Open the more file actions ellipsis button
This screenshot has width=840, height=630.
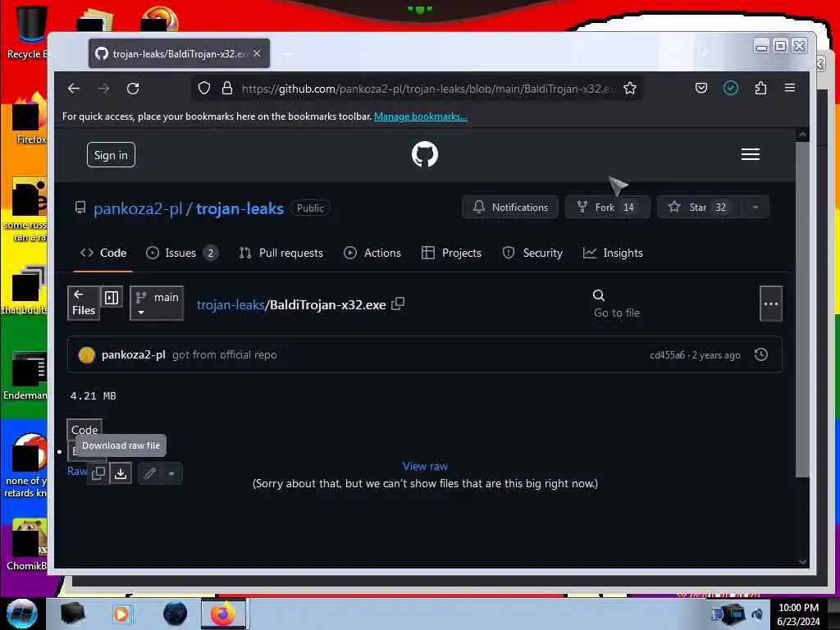[x=771, y=304]
